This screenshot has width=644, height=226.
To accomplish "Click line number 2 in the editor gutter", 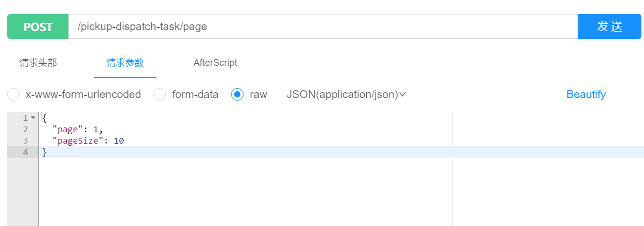I will point(25,129).
